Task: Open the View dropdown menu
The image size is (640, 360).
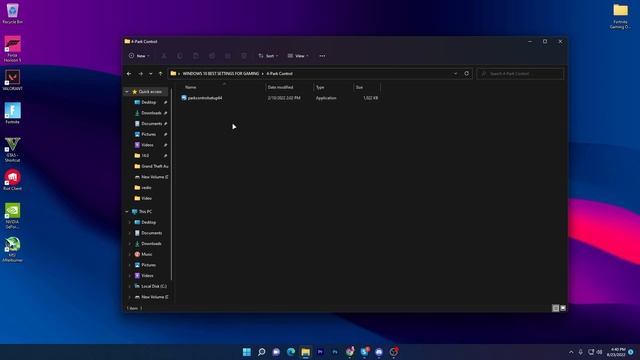Action: [x=298, y=56]
